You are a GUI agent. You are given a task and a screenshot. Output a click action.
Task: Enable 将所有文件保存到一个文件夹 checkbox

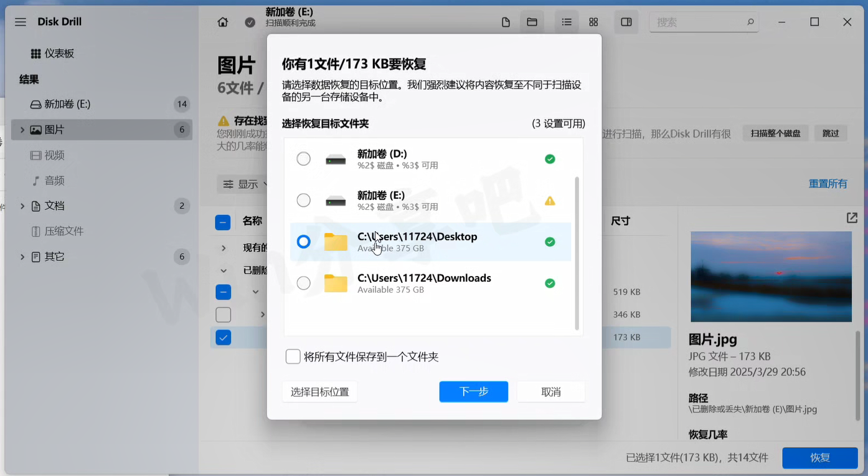[x=293, y=357]
